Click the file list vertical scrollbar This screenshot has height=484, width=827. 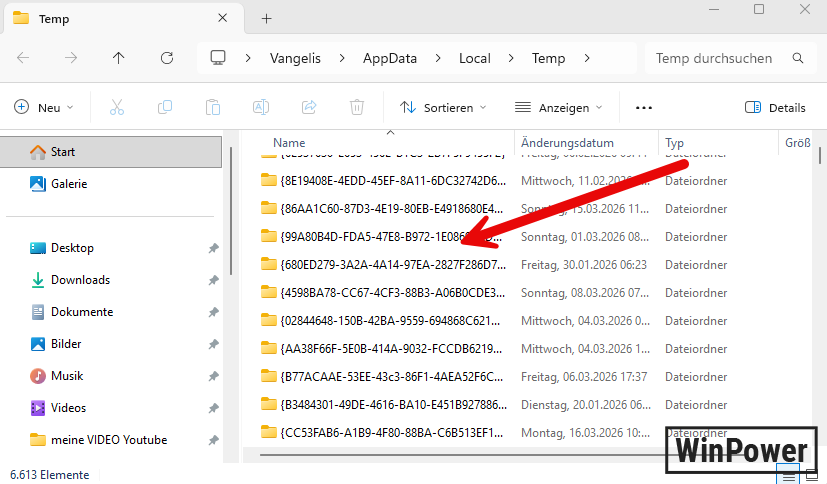click(x=820, y=156)
